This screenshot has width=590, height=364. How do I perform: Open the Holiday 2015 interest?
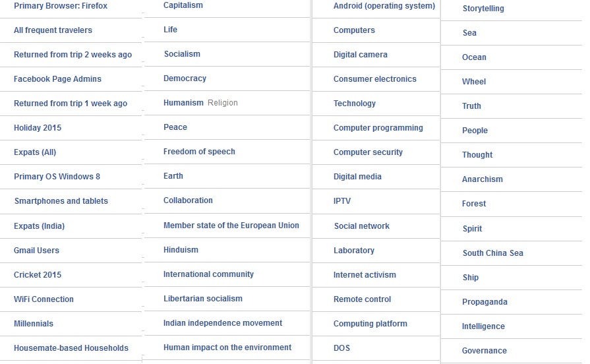[x=38, y=128]
